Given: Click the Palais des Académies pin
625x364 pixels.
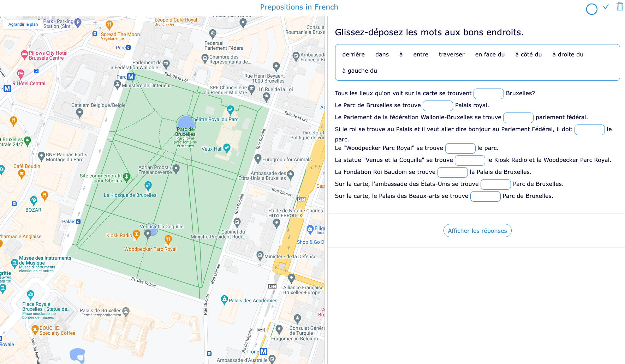Looking at the screenshot, I should (224, 300).
